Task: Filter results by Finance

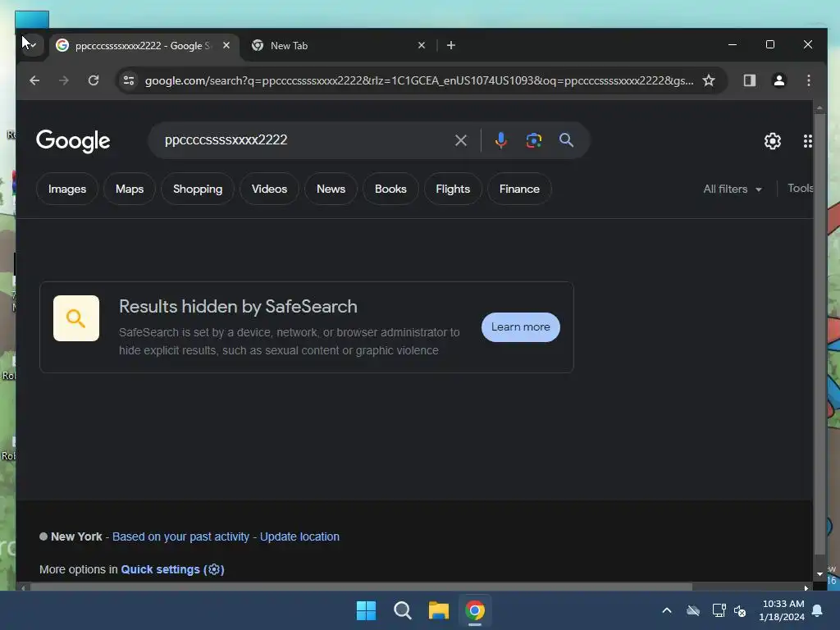Action: coord(519,189)
